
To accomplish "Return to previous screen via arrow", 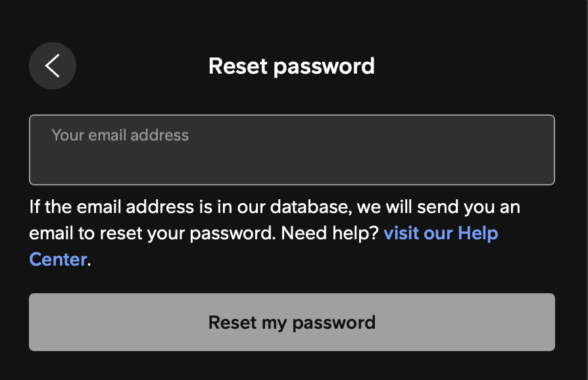I will coord(53,66).
